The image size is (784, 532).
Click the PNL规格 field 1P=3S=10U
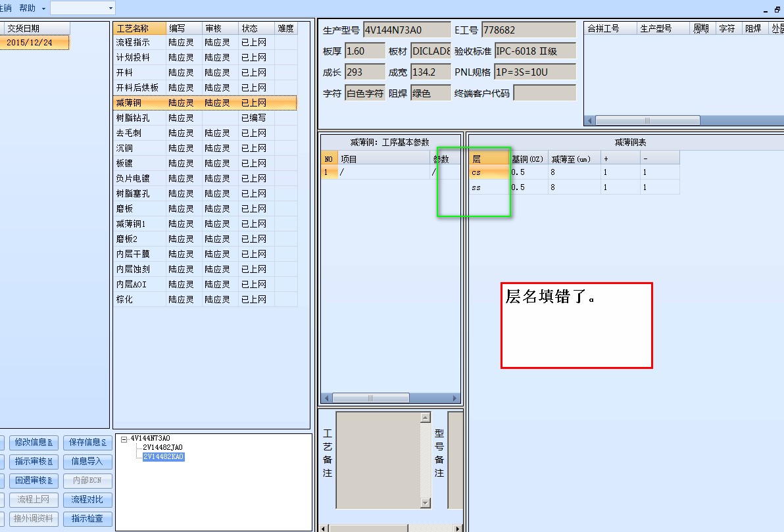535,72
